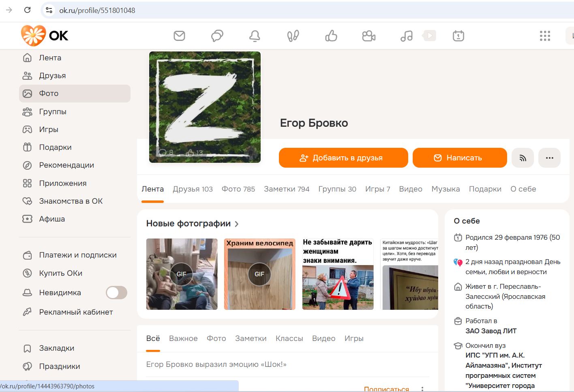Open Группы in the left sidebar
This screenshot has width=574, height=392.
pos(75,111)
